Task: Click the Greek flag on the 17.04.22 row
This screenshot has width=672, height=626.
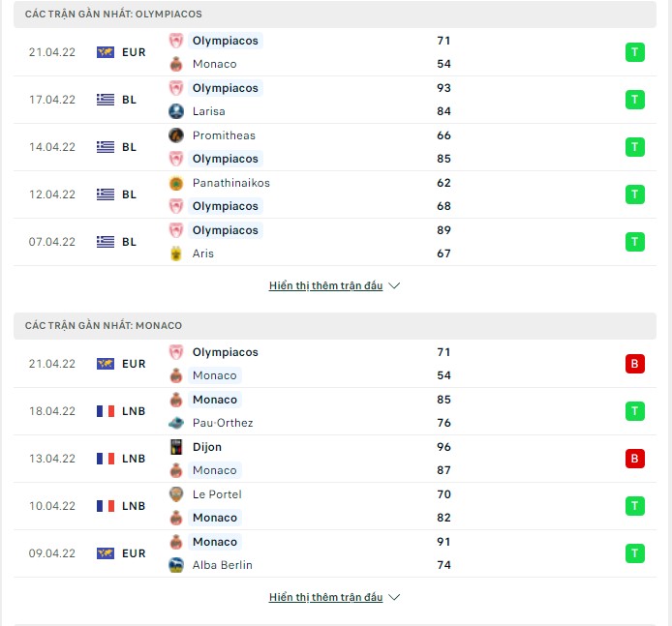Action: pos(106,100)
